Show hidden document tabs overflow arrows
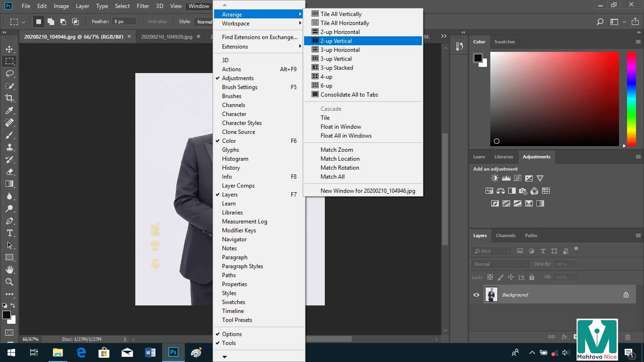The height and width of the screenshot is (362, 644). click(444, 36)
